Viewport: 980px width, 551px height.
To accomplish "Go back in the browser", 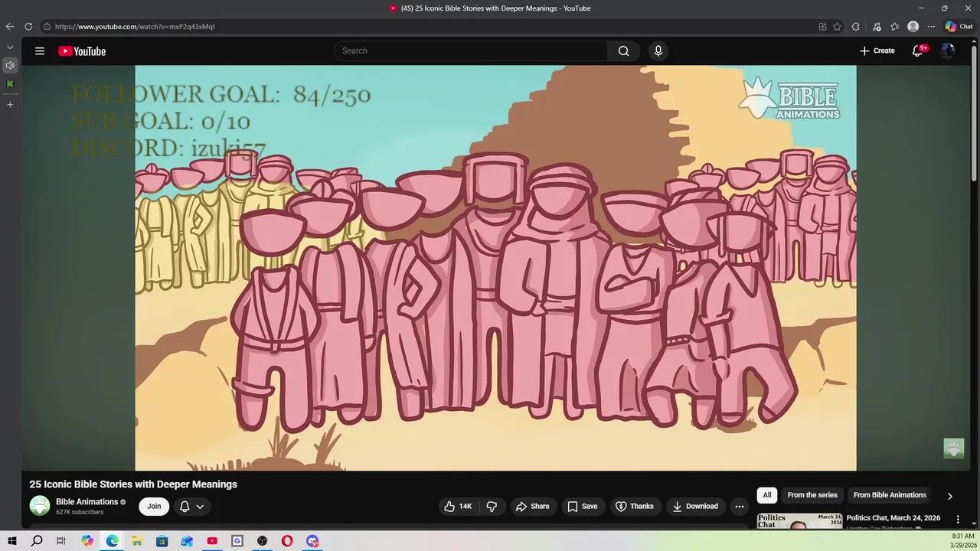I will point(10,26).
